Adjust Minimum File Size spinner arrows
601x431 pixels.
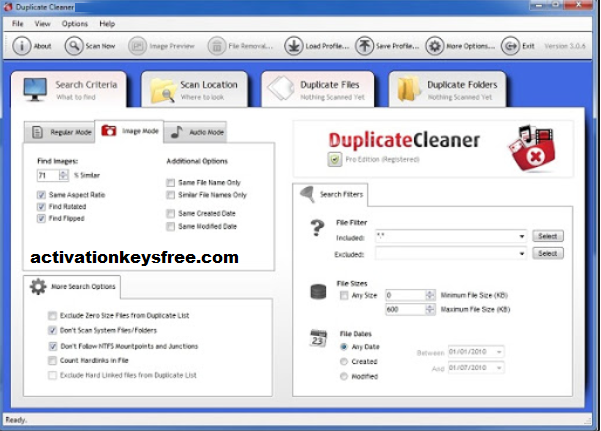tap(430, 295)
